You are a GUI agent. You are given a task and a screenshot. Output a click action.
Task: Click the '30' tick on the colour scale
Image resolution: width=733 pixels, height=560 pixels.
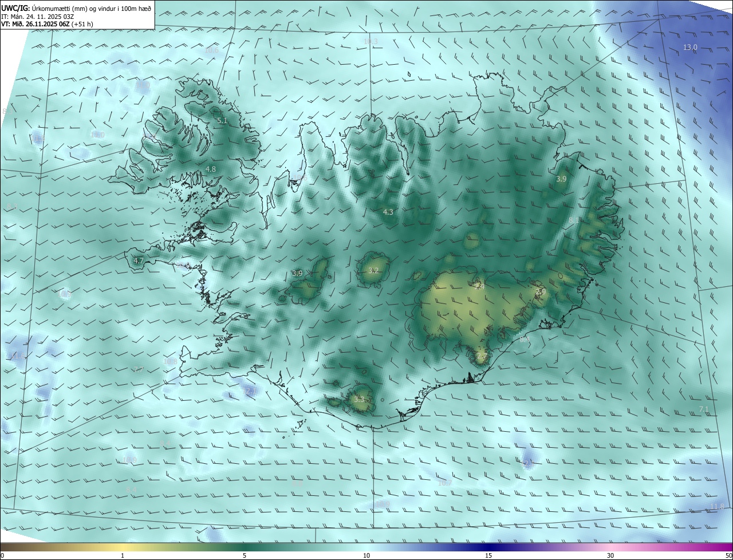610,555
